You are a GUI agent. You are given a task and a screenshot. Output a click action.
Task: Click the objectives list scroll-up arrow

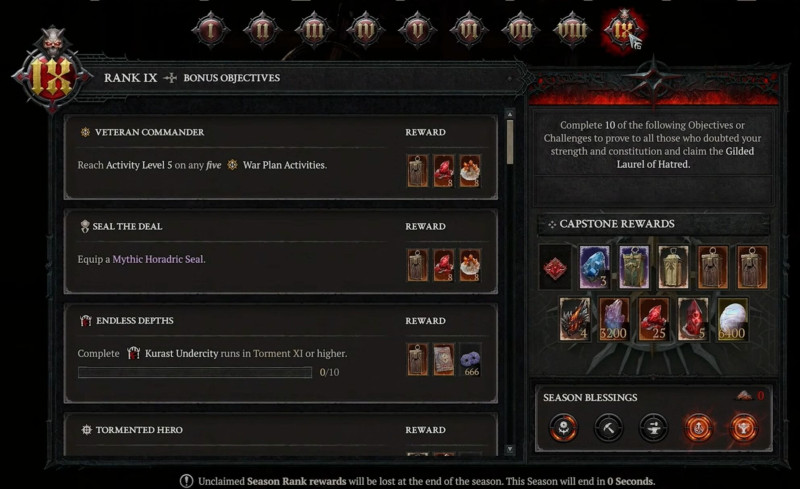point(509,114)
